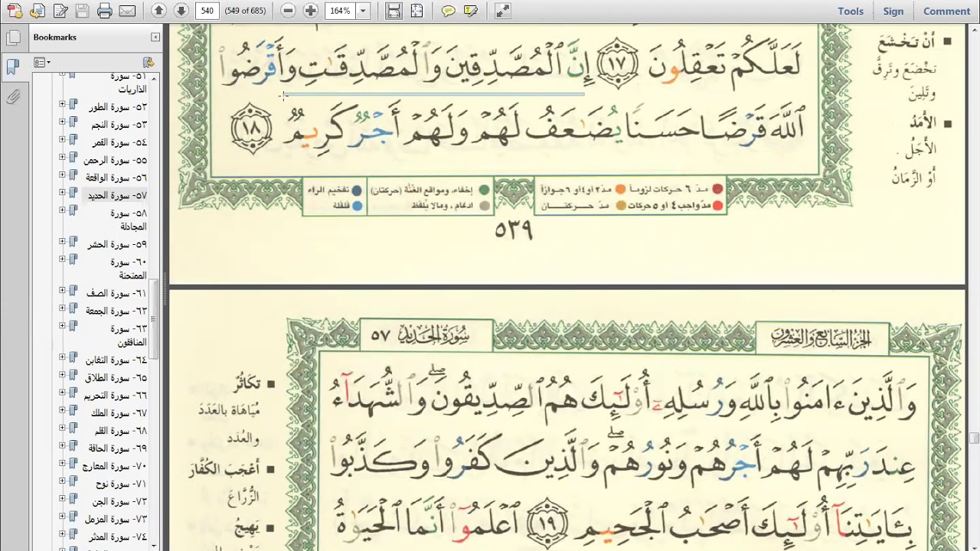Expand bookmark ٦٧- سورة الملك
Screen dimensions: 980x551
pos(62,409)
